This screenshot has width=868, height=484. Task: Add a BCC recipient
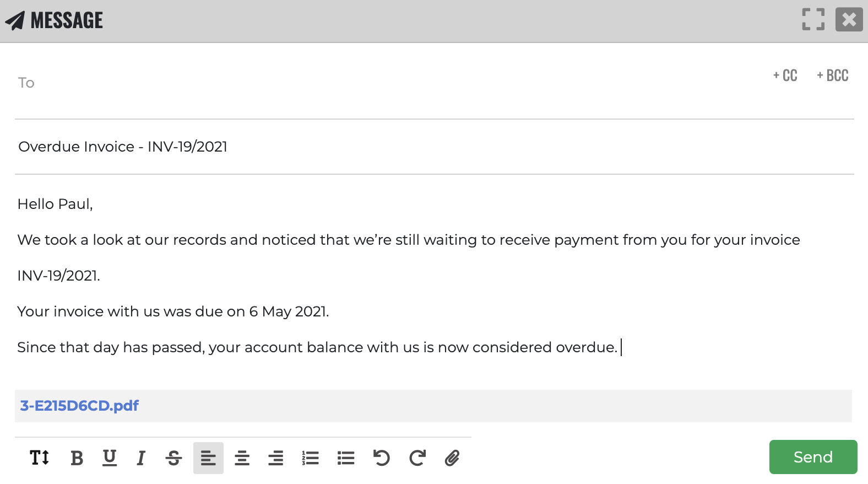coord(832,76)
